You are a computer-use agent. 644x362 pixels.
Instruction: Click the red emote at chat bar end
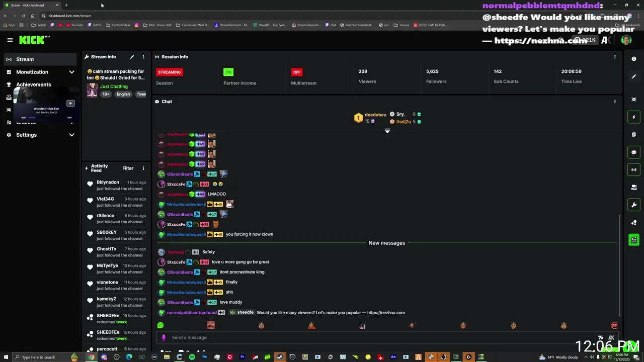pos(614,325)
